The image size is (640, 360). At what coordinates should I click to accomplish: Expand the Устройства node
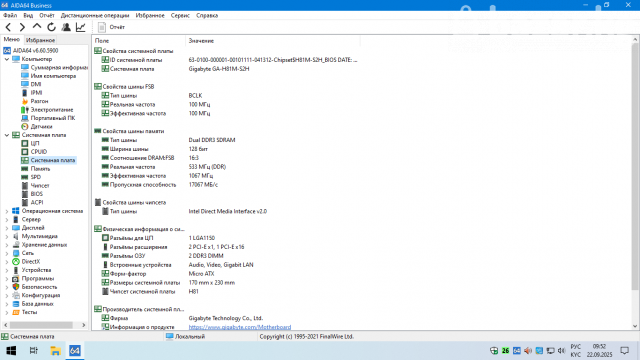7,270
